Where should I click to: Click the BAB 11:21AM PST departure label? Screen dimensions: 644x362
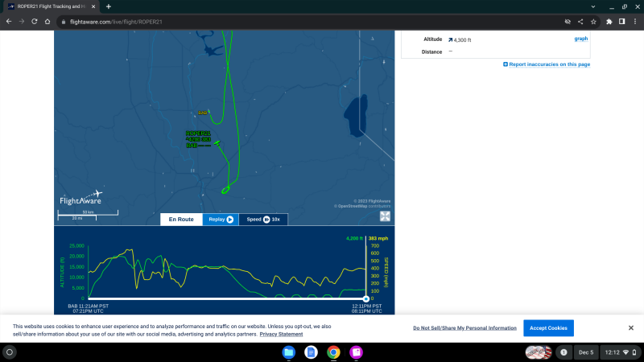point(88,306)
